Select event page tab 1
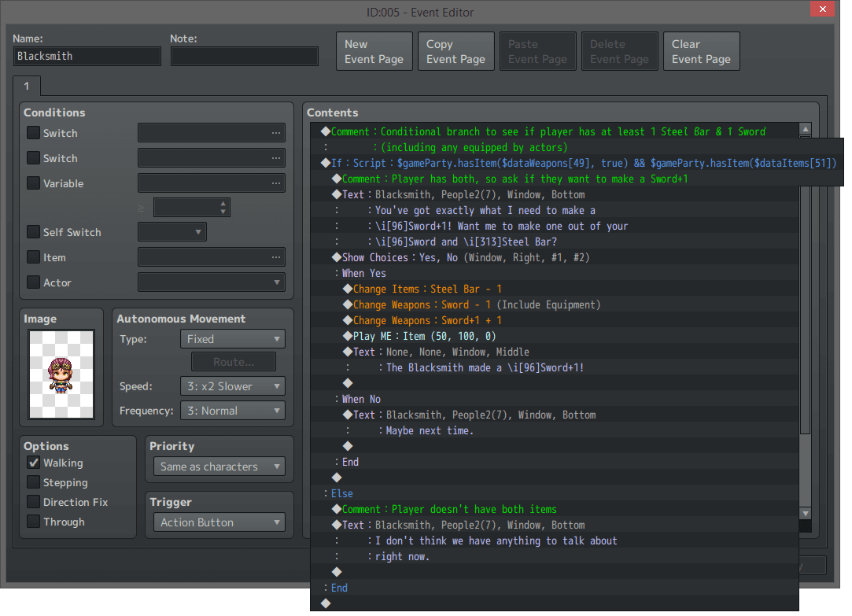 coord(26,86)
